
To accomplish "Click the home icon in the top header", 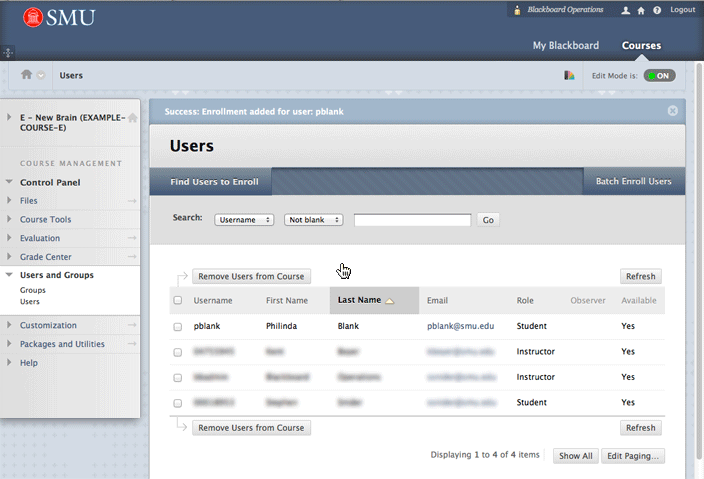I will 641,10.
